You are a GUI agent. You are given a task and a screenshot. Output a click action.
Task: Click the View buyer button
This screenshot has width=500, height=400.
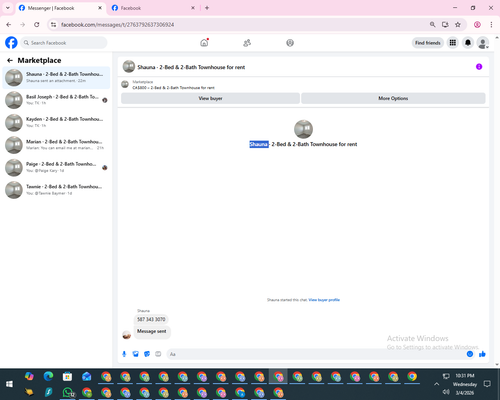[x=210, y=98]
